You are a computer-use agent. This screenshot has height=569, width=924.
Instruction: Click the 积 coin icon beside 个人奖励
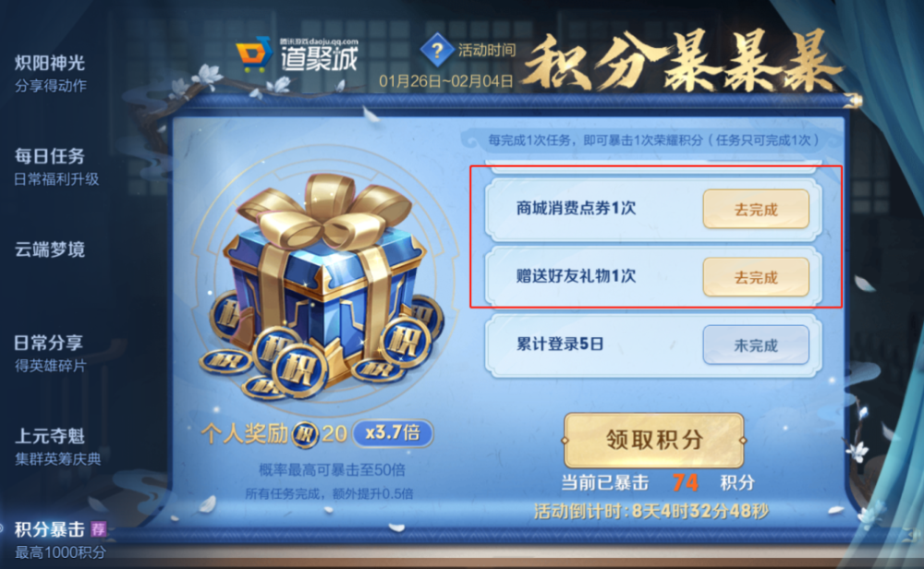(x=305, y=435)
